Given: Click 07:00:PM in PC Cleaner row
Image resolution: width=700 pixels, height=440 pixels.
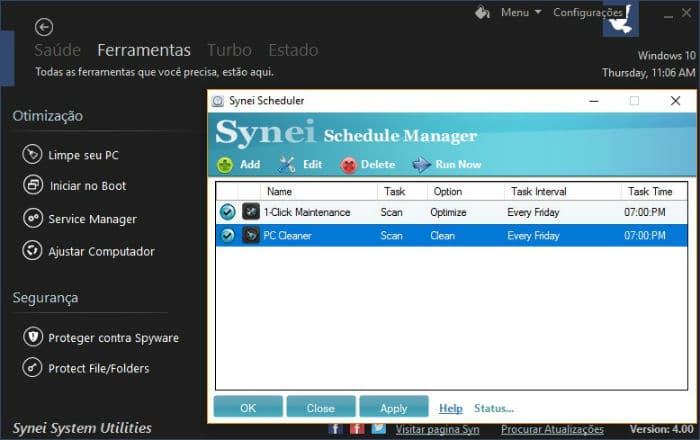Looking at the screenshot, I should [645, 235].
